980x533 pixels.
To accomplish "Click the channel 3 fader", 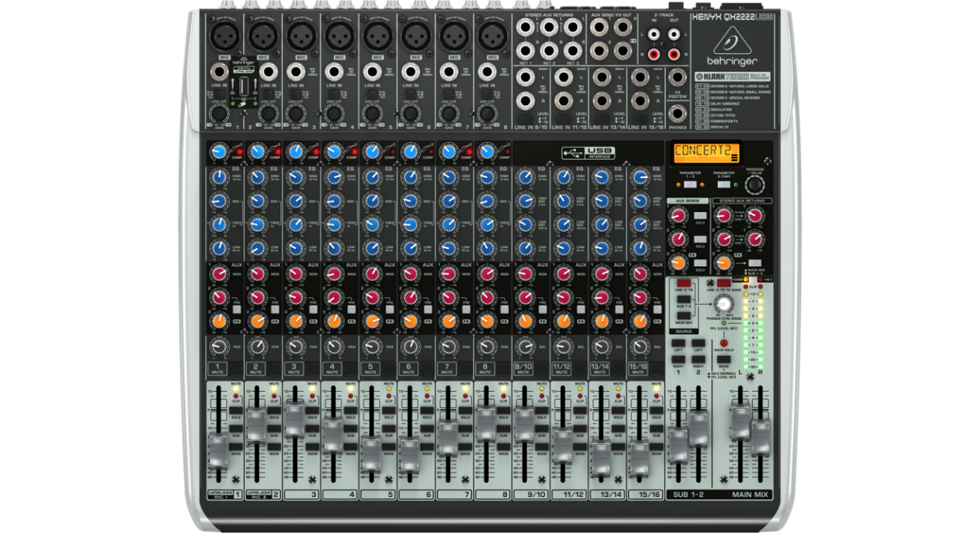I will tap(295, 420).
